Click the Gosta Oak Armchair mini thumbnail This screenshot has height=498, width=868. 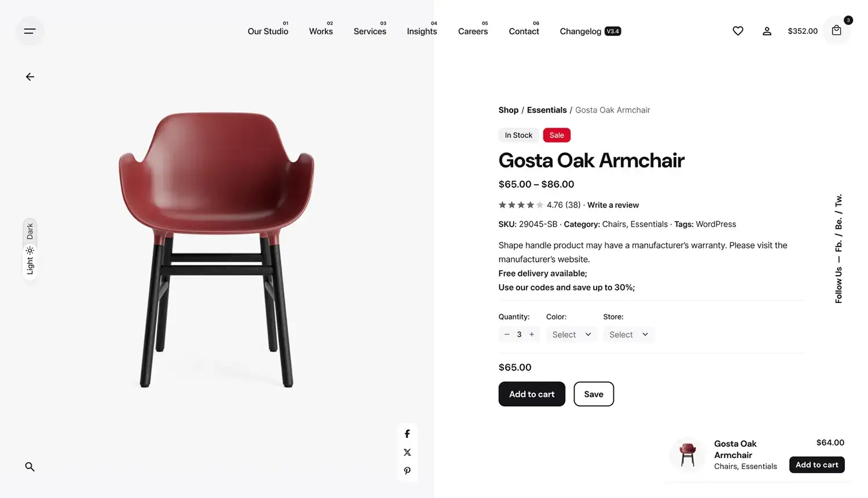point(687,455)
